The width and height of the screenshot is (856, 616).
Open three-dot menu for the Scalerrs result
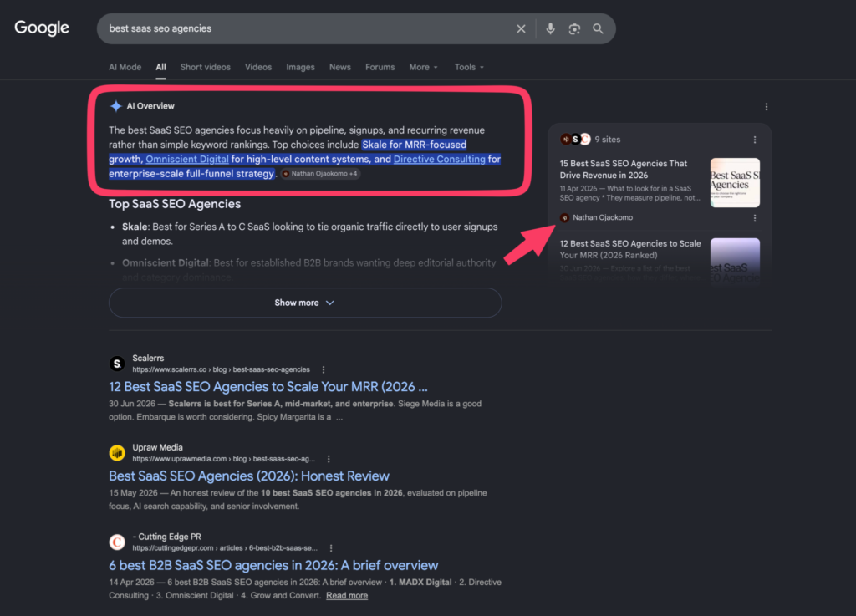tap(324, 370)
